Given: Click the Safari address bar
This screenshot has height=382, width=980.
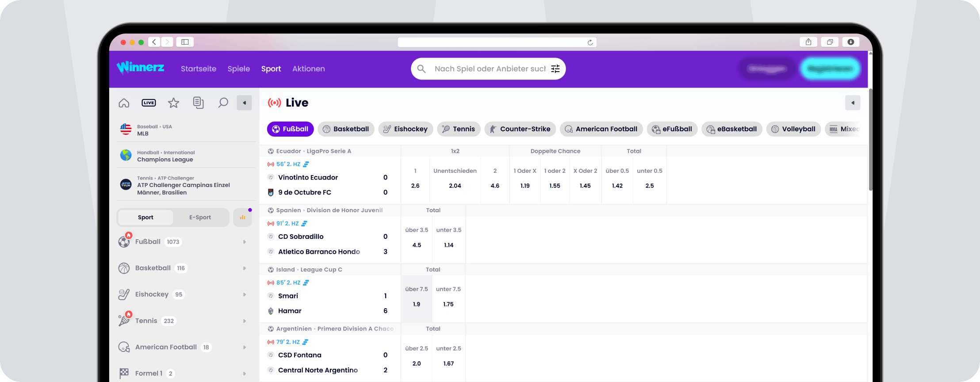Looking at the screenshot, I should click(497, 42).
